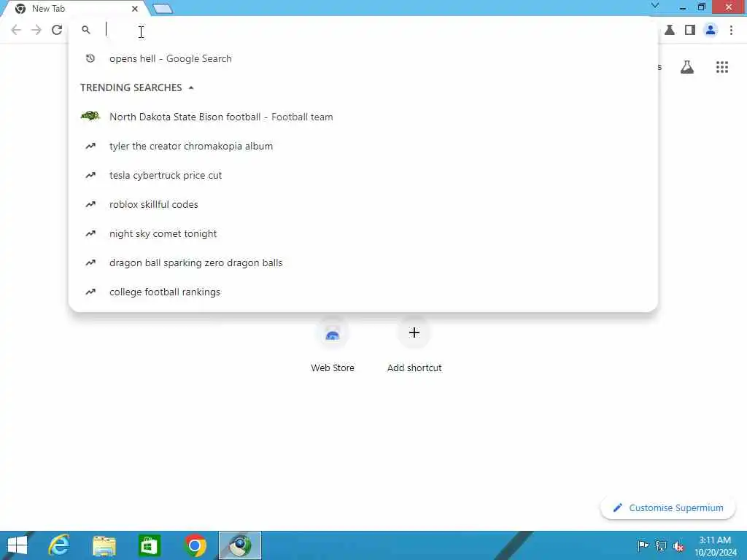This screenshot has height=560, width=747.
Task: Select 'dragon ball sparking zero dragon balls' suggestion
Action: click(x=363, y=262)
